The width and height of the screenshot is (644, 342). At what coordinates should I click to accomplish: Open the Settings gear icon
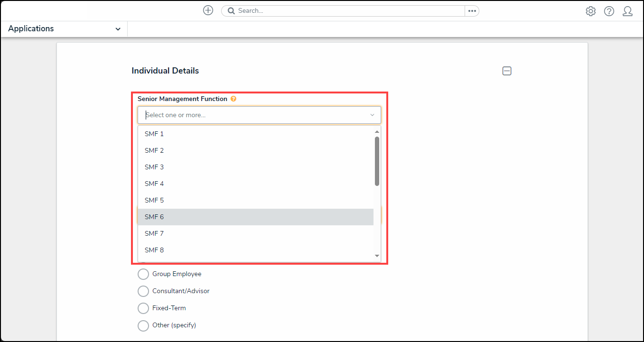pos(590,10)
